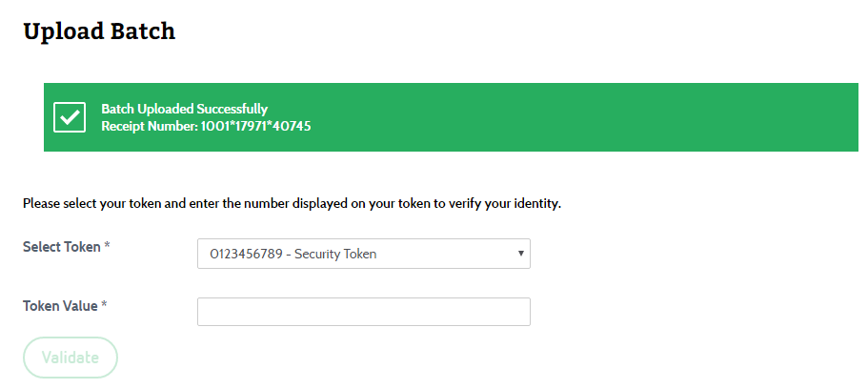Click the green success notification banner

point(451,117)
